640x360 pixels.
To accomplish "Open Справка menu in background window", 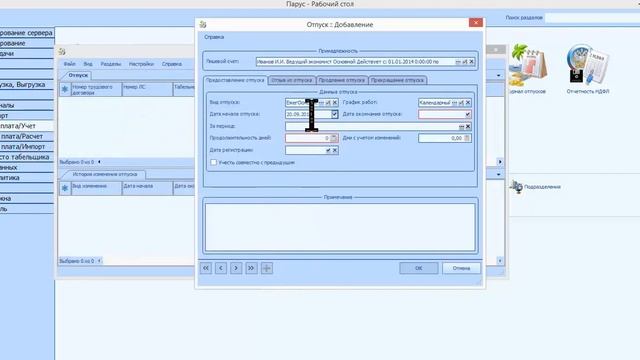I will pos(171,64).
